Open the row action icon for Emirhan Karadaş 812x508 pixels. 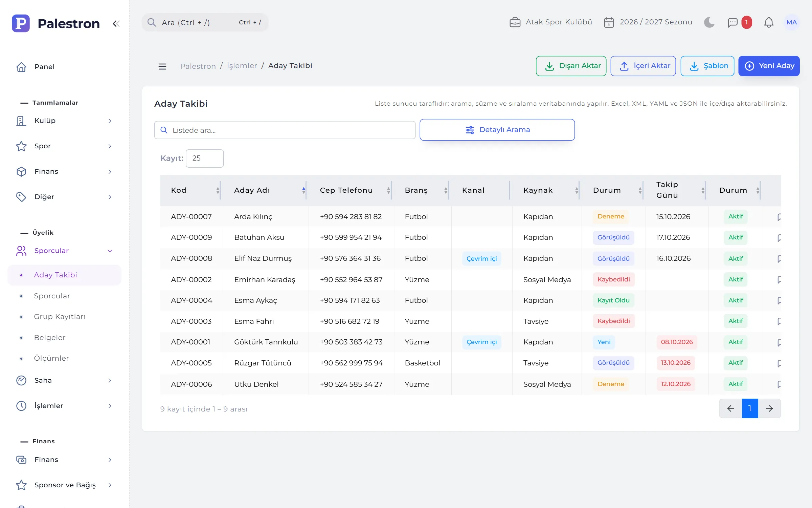[x=779, y=280]
